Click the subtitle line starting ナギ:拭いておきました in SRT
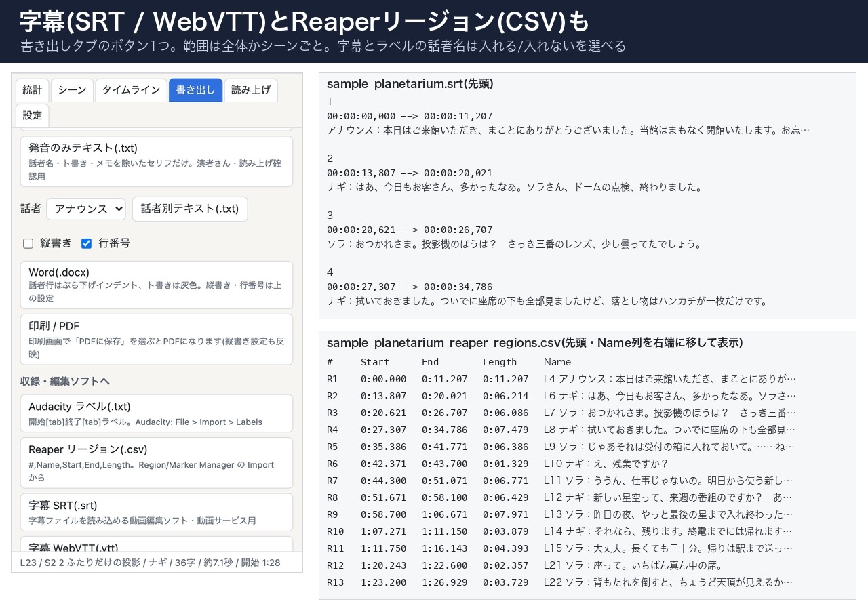The height and width of the screenshot is (610, 868). [548, 301]
